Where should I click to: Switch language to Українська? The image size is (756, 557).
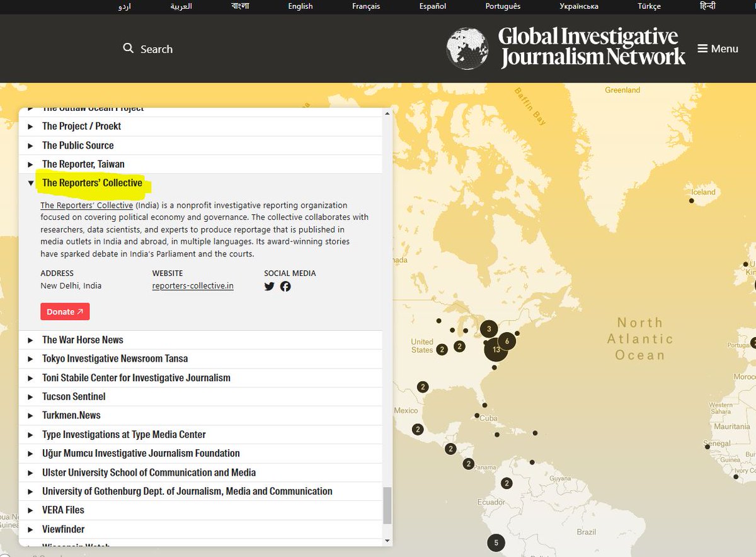pyautogui.click(x=579, y=6)
